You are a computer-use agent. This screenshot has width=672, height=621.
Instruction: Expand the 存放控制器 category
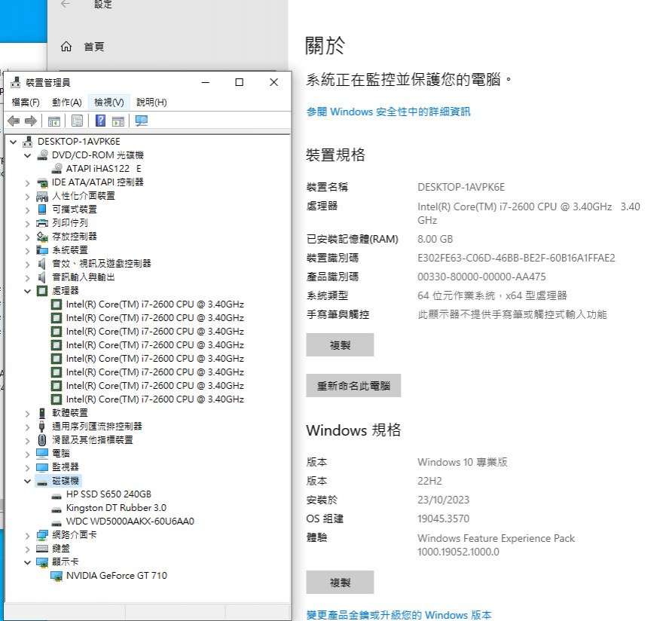tap(27, 237)
